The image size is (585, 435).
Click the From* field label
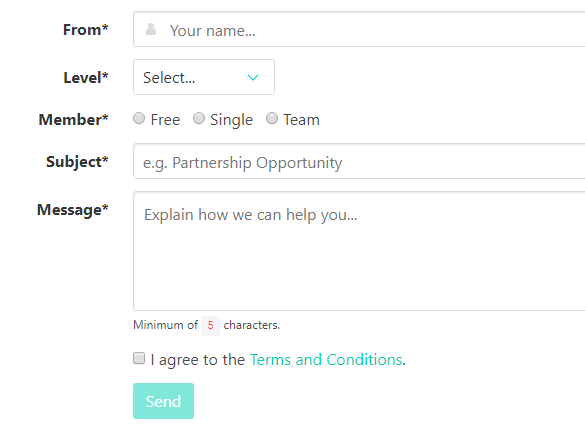pos(85,30)
